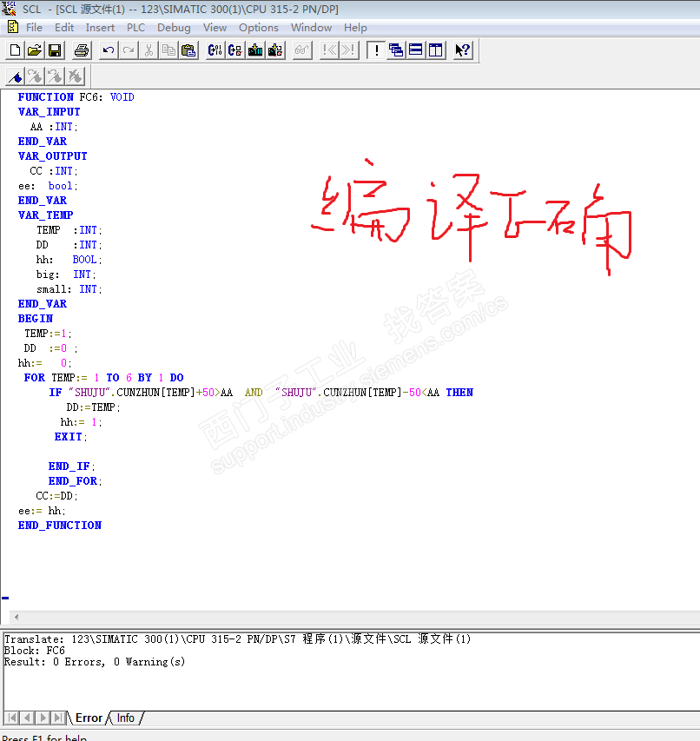Click the 'Result: 0 Errors, 0 Warning(s)' line
The image size is (700, 741).
pos(95,662)
